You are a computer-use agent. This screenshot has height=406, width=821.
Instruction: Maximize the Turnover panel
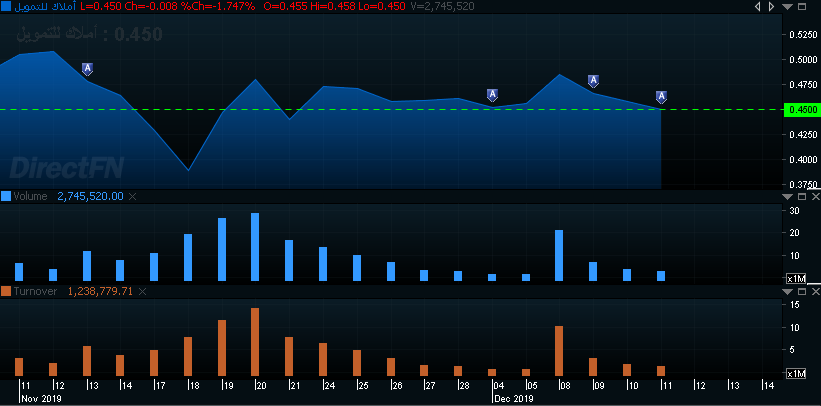point(800,291)
